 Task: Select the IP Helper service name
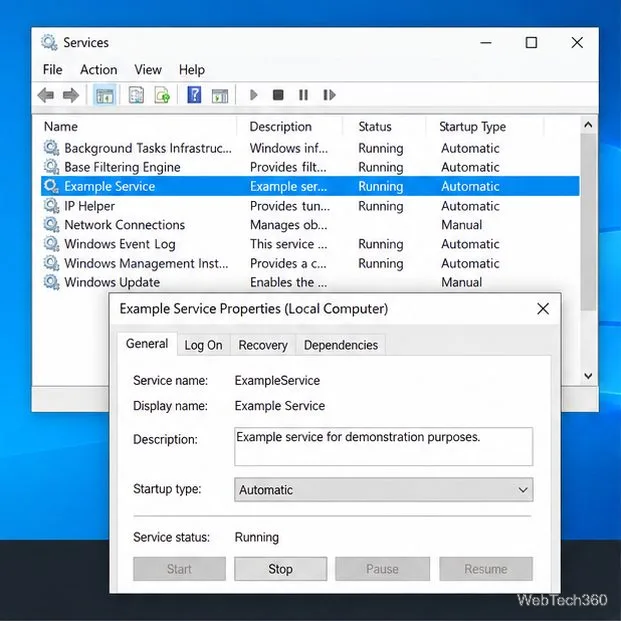pos(90,206)
